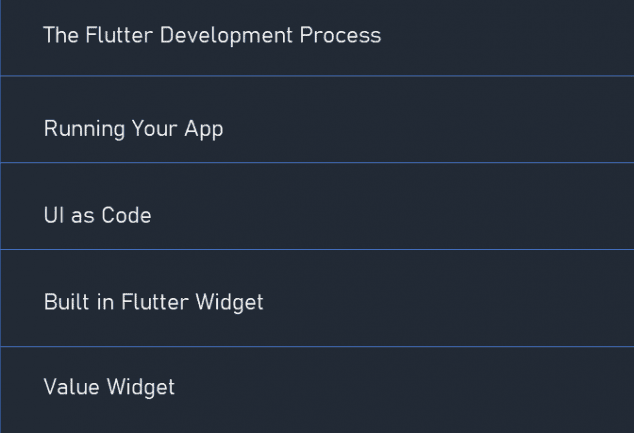Open the Value Widget topic
The width and height of the screenshot is (634, 433).
[109, 387]
